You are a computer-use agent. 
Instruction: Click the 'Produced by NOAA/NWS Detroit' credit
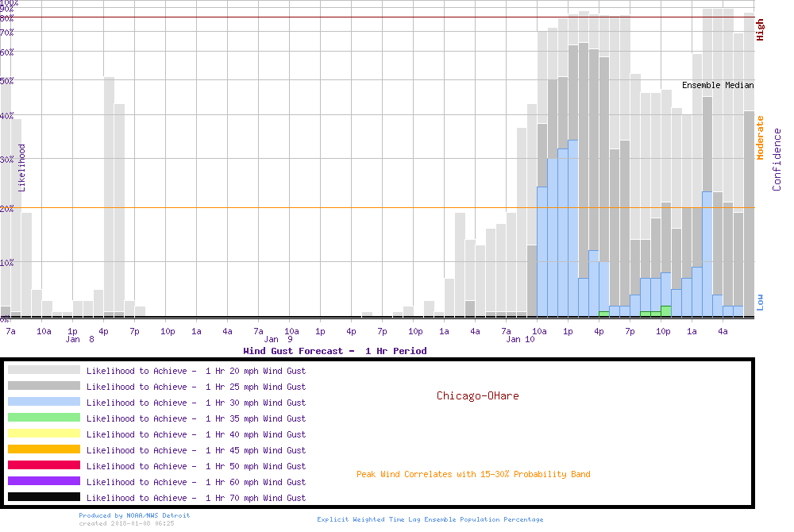[x=134, y=515]
